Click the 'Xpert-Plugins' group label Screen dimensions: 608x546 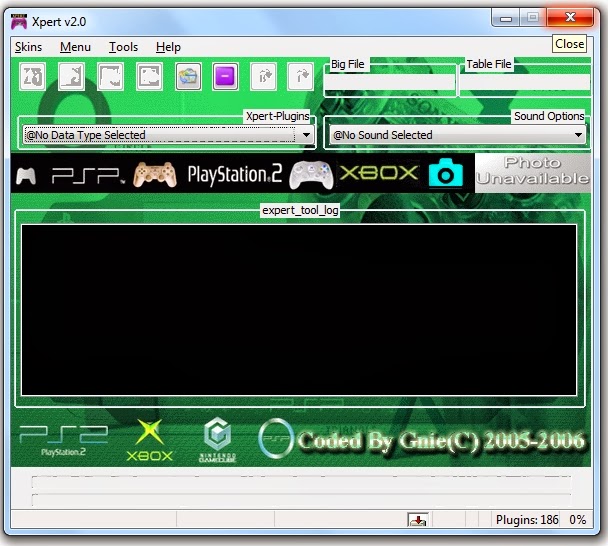pyautogui.click(x=278, y=116)
